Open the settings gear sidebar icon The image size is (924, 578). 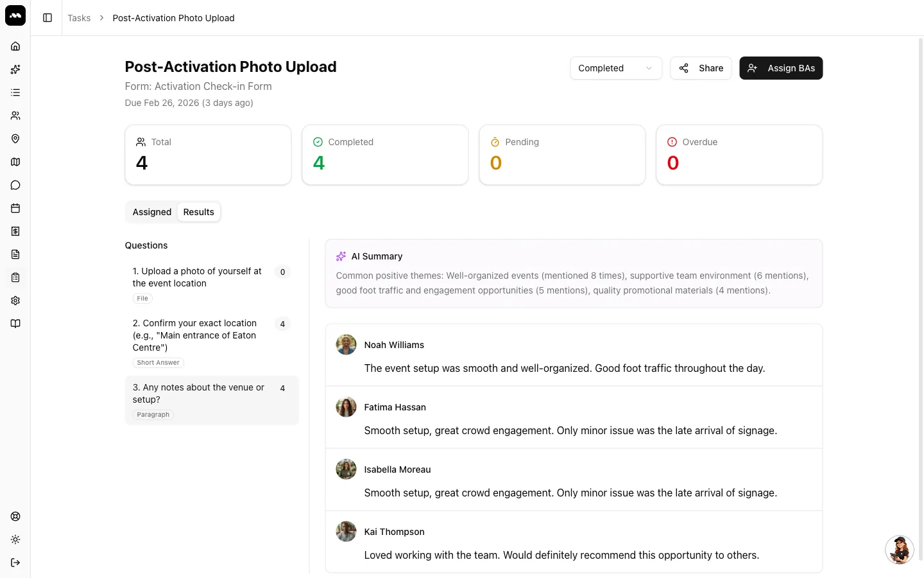(15, 301)
